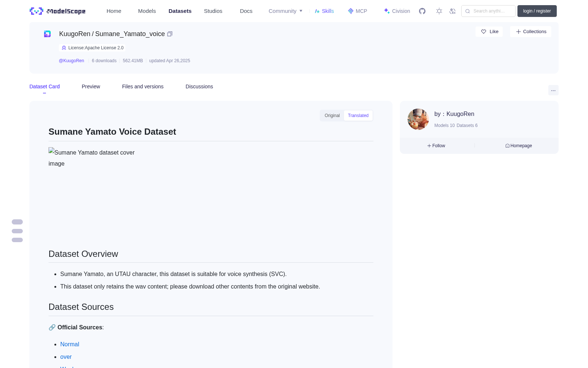Click the updated Apr 26,2025 text
This screenshot has height=368, width=588.
[169, 61]
